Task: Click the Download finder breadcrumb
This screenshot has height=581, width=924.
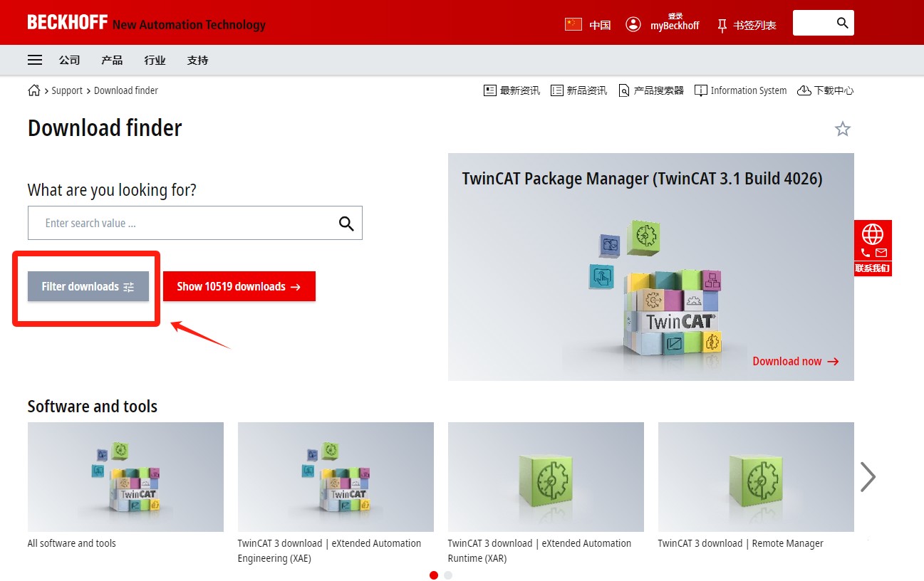Action: pos(126,90)
